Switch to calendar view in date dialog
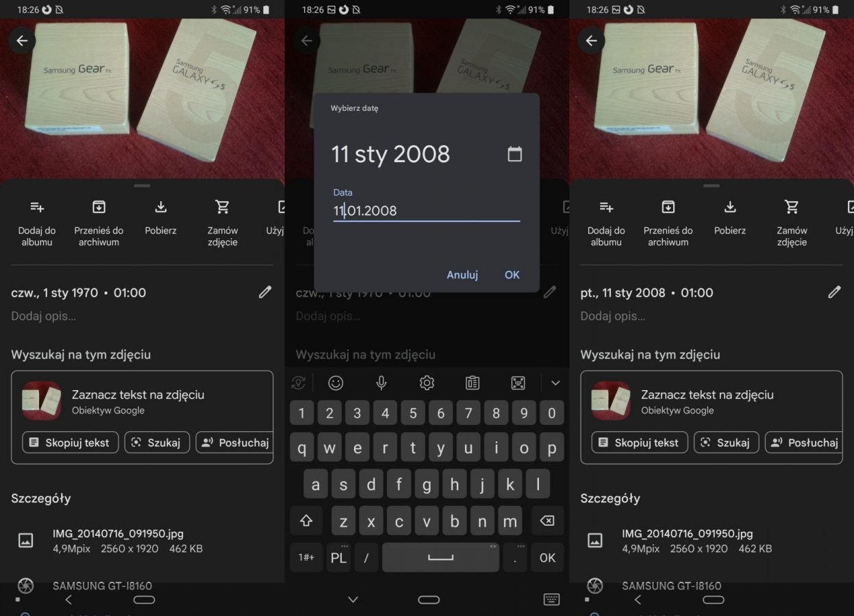This screenshot has width=854, height=616. pyautogui.click(x=514, y=154)
